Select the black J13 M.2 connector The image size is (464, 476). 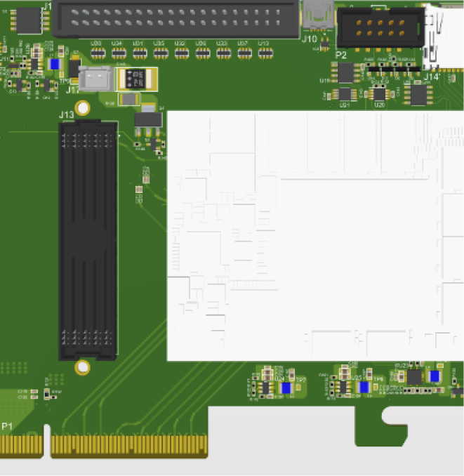(87, 239)
